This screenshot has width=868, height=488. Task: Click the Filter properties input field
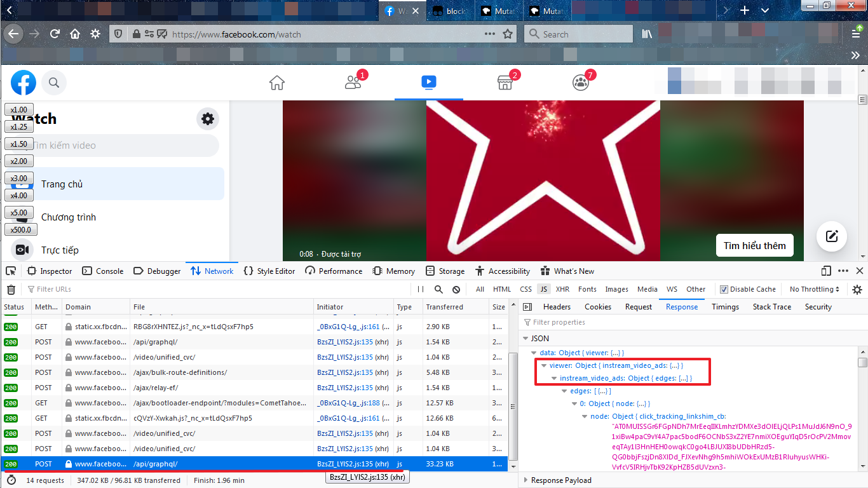tap(693, 322)
